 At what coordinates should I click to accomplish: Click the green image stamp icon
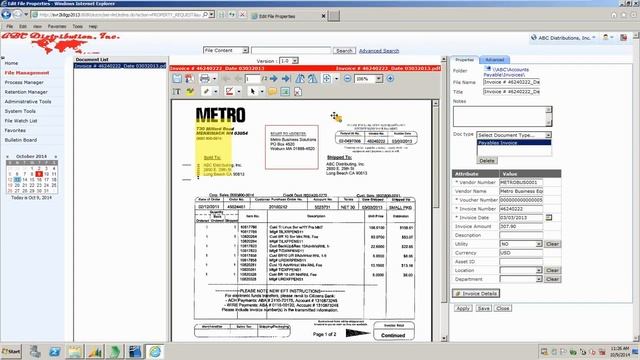pos(285,92)
